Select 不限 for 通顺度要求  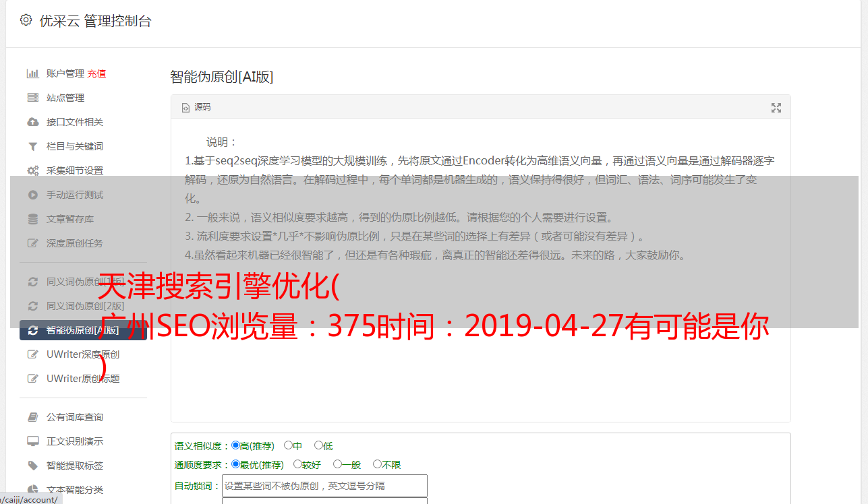coord(377,464)
